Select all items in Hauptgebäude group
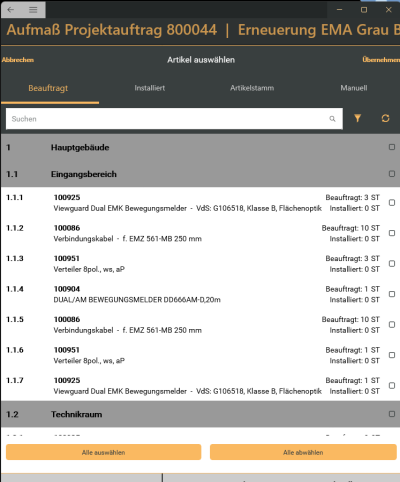Image resolution: width=400 pixels, height=482 pixels. pyautogui.click(x=392, y=147)
